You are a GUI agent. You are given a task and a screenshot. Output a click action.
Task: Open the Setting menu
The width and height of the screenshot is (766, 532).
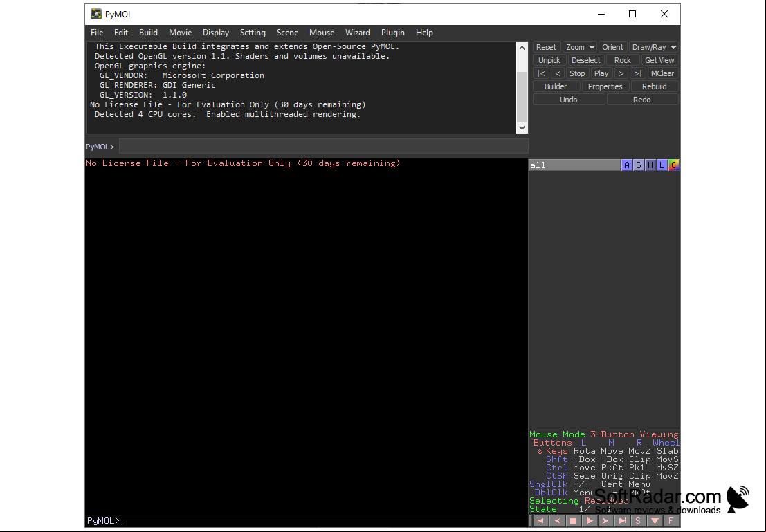[x=253, y=33]
